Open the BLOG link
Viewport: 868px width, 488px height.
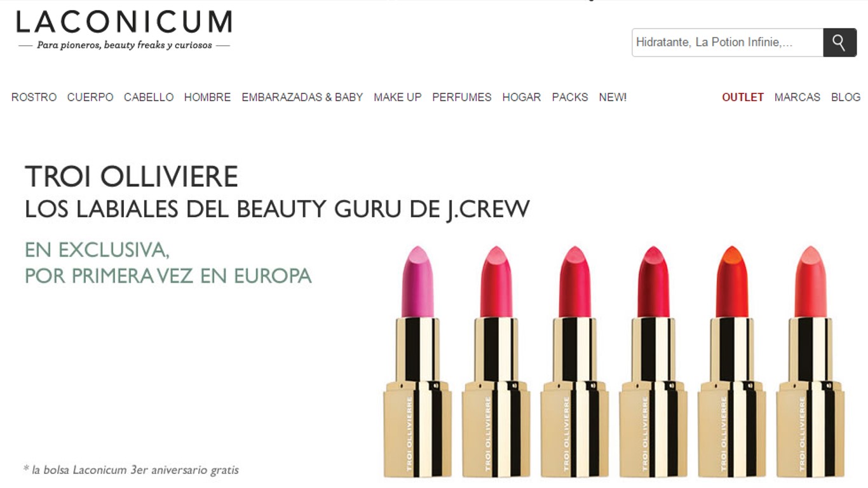coord(845,97)
